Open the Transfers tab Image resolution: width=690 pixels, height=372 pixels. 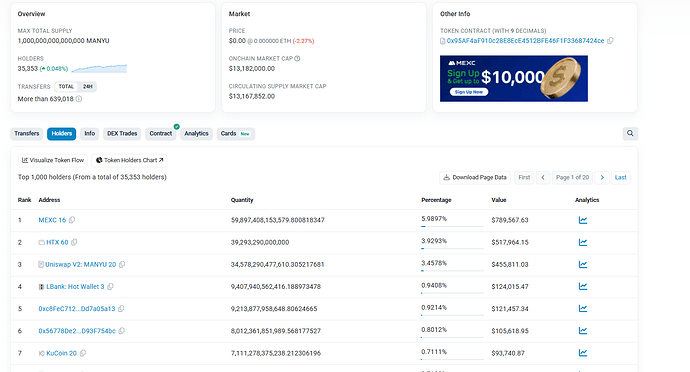point(27,133)
